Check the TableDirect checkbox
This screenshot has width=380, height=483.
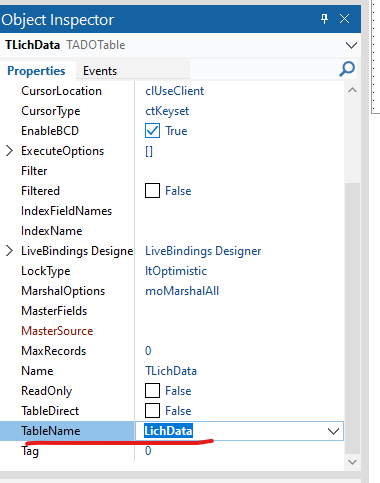[152, 411]
